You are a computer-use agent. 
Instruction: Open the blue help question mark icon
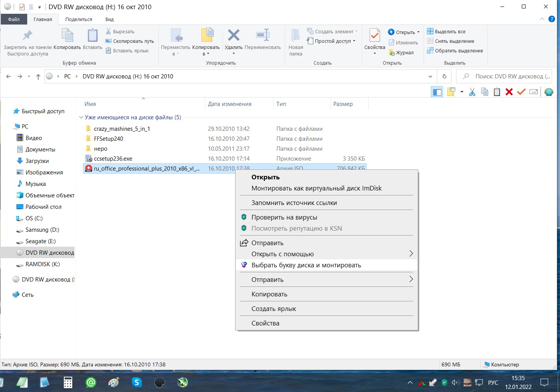pos(552,19)
